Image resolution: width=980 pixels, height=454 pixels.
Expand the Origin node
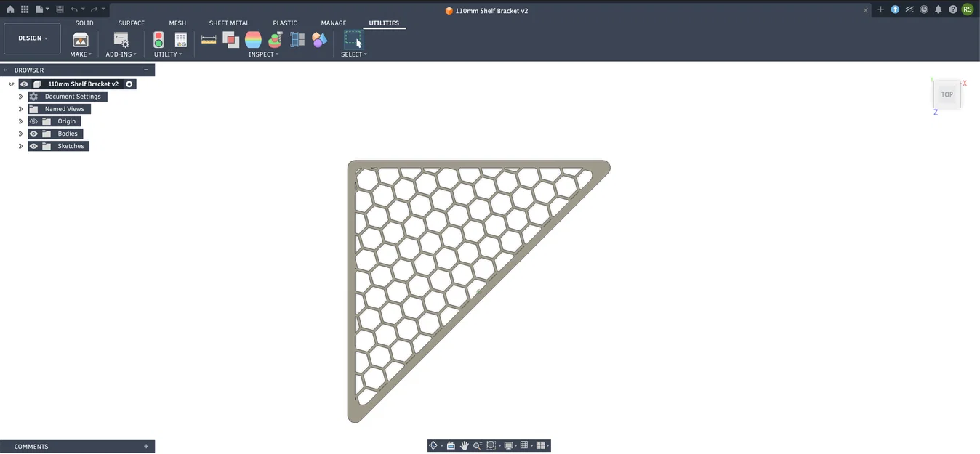coord(21,121)
